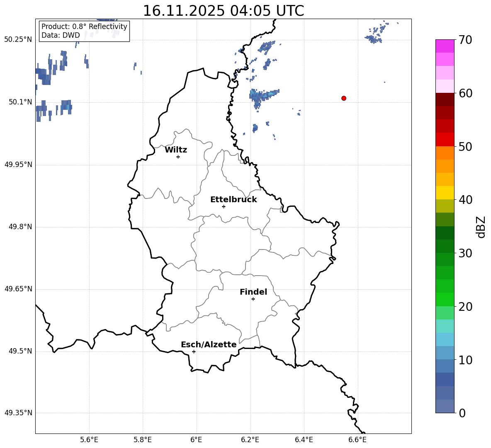This screenshot has width=491, height=448.
Task: Click the 20 tick on the colorbar
Action: [x=465, y=307]
